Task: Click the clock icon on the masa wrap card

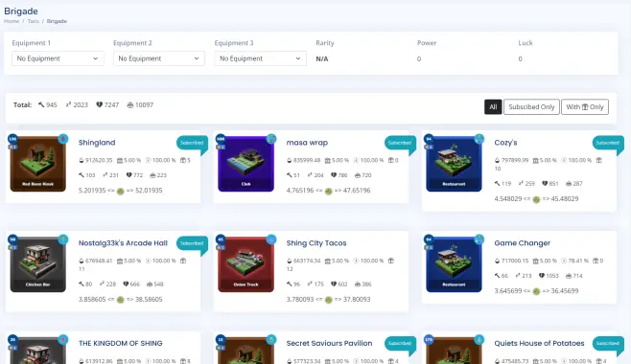Action: click(356, 160)
